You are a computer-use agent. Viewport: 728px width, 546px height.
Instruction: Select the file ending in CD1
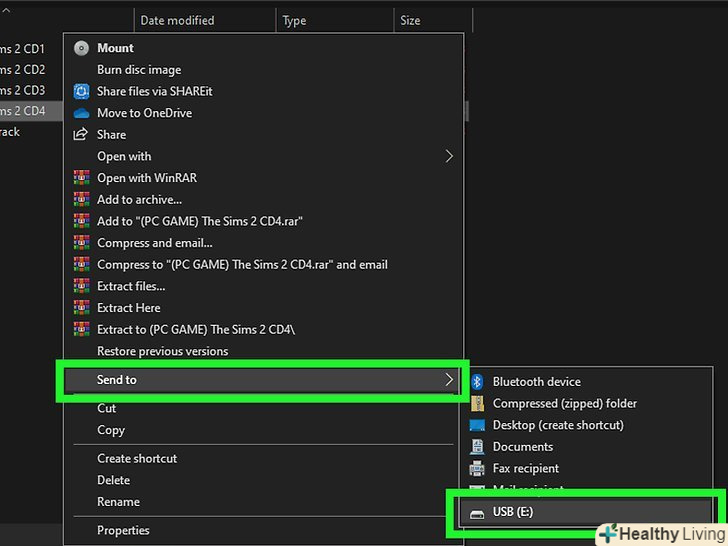[31, 49]
